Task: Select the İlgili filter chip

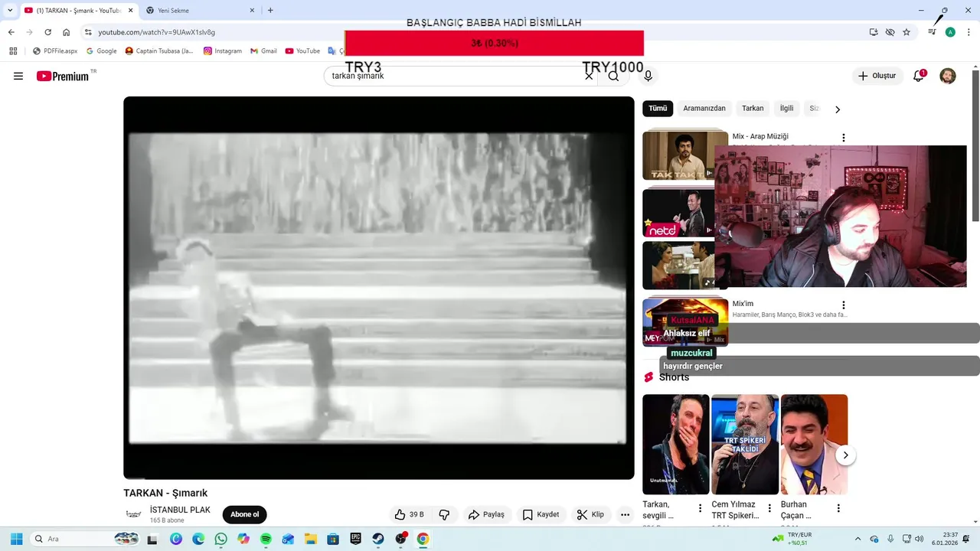Action: coord(786,109)
